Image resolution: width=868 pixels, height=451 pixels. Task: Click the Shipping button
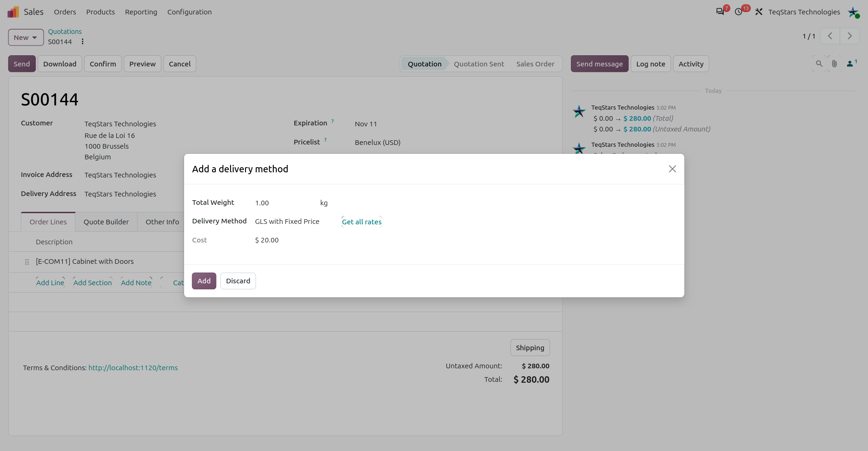pyautogui.click(x=530, y=348)
